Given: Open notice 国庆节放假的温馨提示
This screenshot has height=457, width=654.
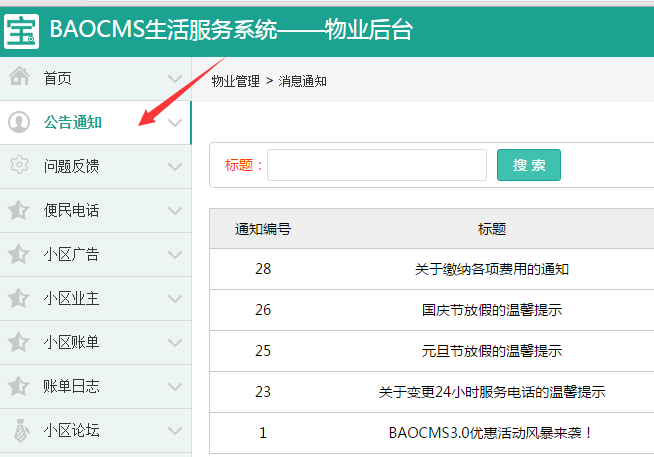Looking at the screenshot, I should pyautogui.click(x=492, y=310).
